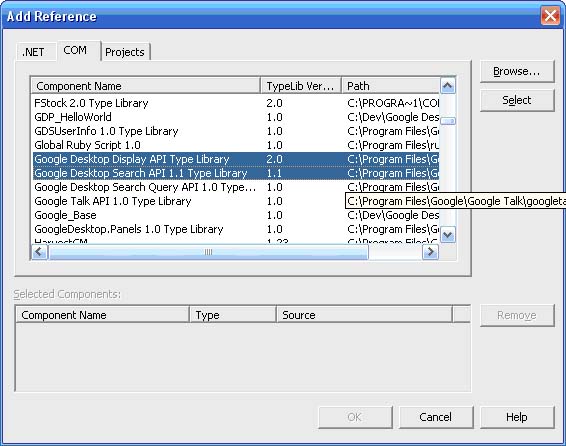The height and width of the screenshot is (446, 566).
Task: Click the Select button
Action: coord(517,100)
